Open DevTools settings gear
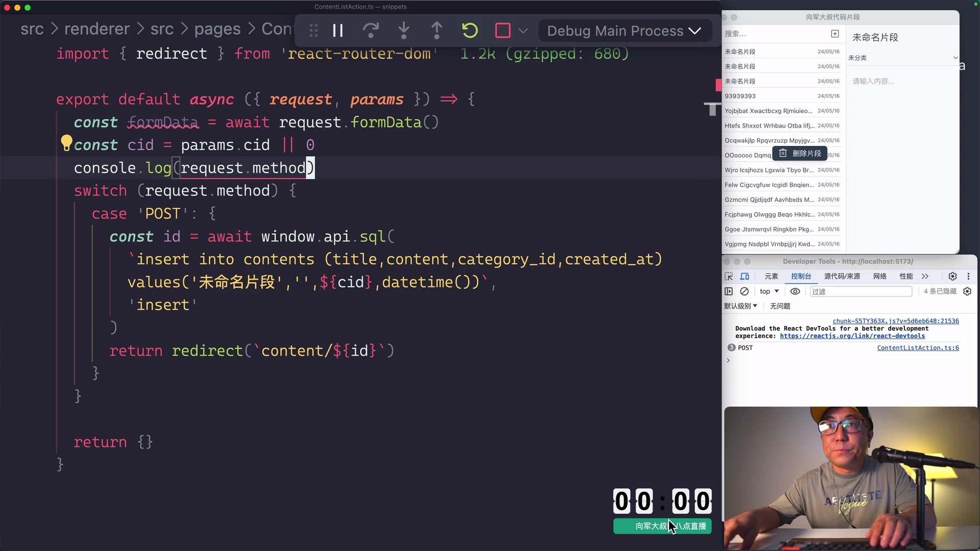 tap(952, 276)
